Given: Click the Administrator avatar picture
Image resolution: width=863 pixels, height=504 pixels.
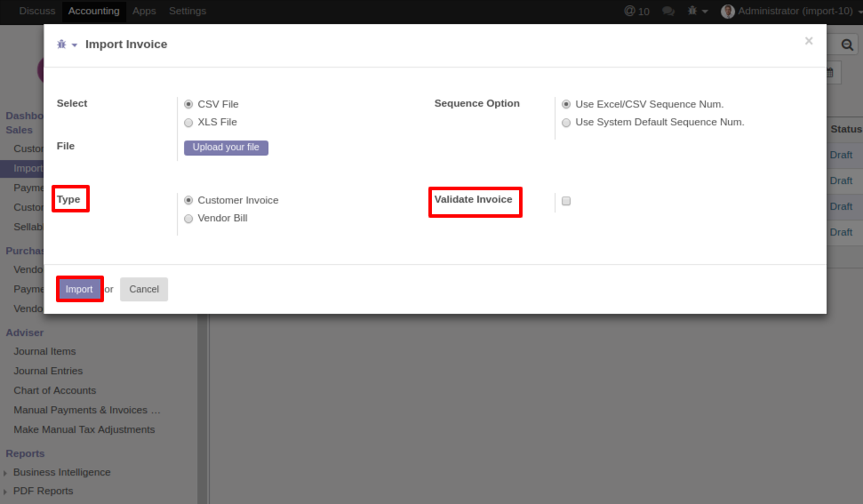Looking at the screenshot, I should [x=728, y=12].
